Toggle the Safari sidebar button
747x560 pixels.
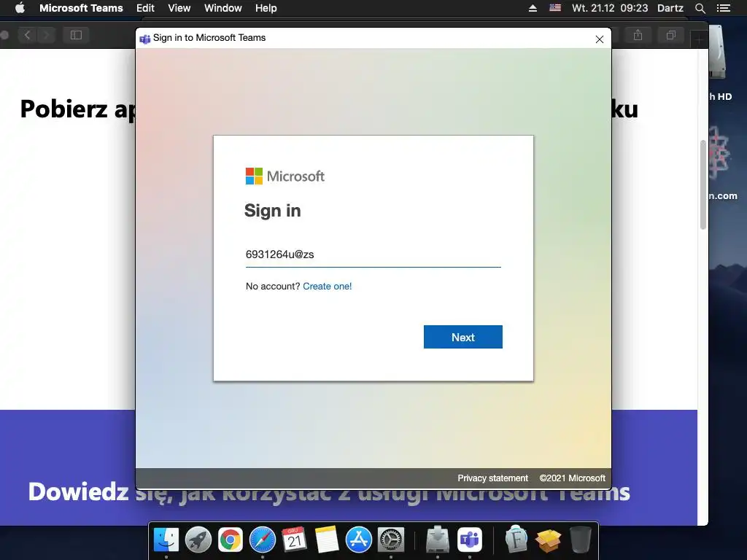[x=76, y=35]
